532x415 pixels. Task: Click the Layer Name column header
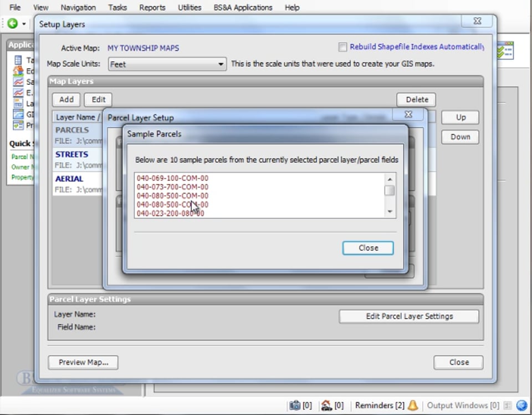78,117
